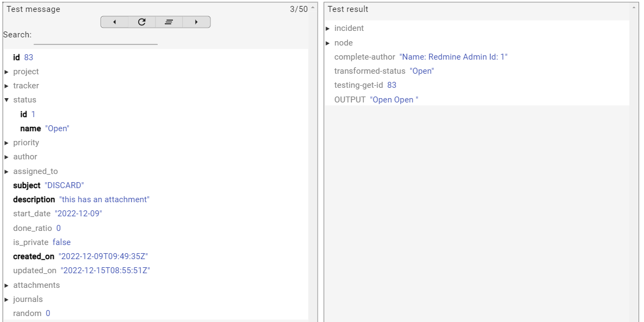Click the Test message panel scroll-up arrow
The height and width of the screenshot is (322, 644).
tap(312, 8)
